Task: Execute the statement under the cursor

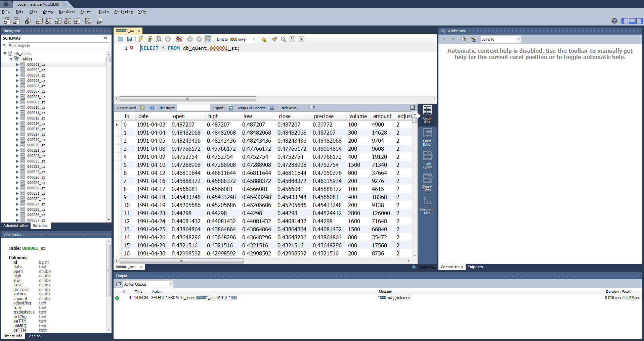Action: coord(150,39)
